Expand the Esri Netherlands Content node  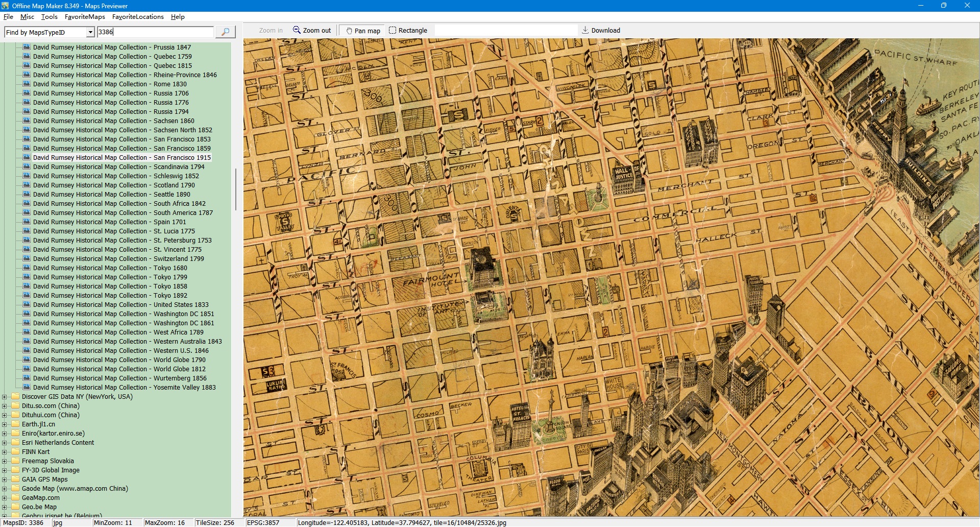5,443
